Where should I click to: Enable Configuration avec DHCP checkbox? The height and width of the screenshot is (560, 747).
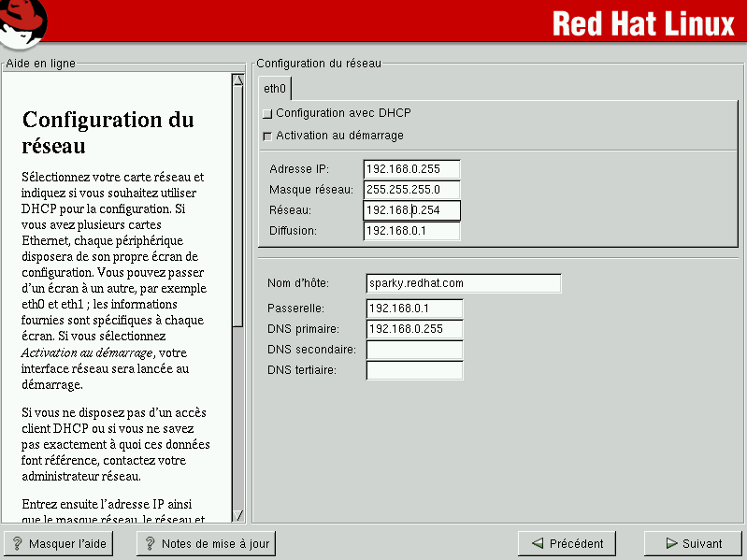[268, 114]
